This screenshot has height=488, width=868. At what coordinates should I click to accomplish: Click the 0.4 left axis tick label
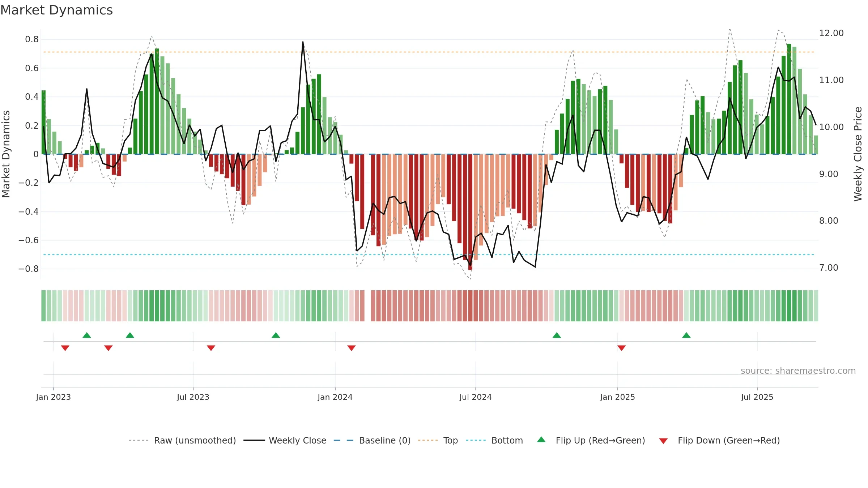click(x=32, y=97)
